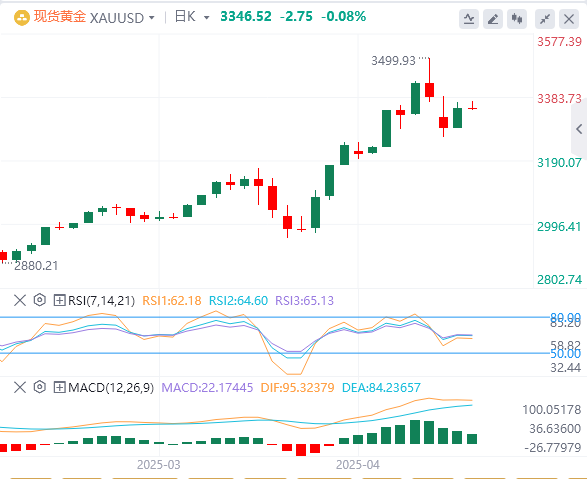Click the 3499.93 high price marker

pos(393,61)
